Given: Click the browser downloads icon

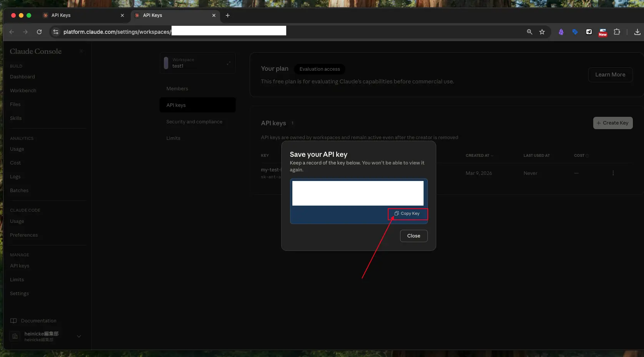Looking at the screenshot, I should (637, 32).
